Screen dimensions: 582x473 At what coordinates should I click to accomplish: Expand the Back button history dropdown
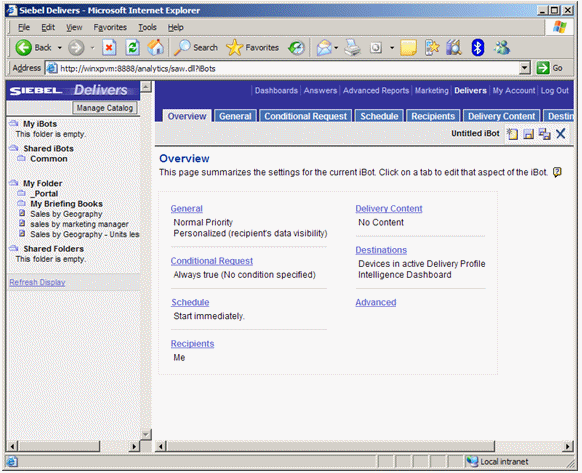point(60,48)
